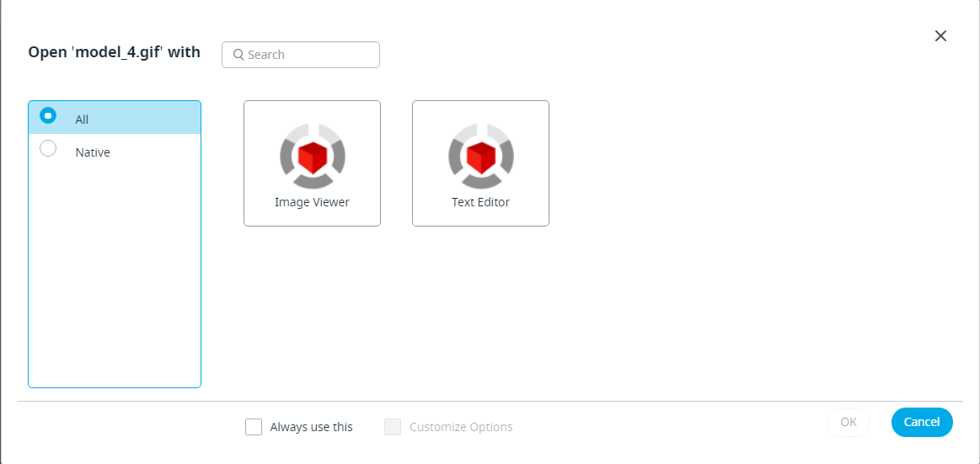This screenshot has width=980, height=464.
Task: Confirm selection with the OK button
Action: [x=848, y=422]
